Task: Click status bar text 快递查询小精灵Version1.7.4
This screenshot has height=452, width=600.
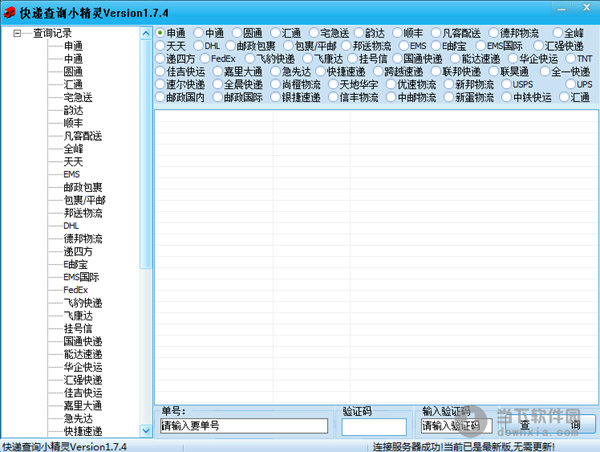Action: [64, 447]
